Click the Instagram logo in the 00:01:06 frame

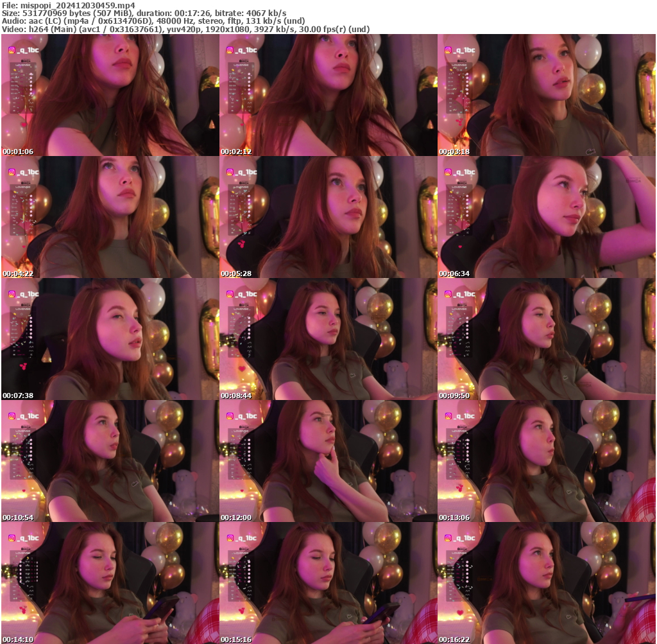click(12, 50)
